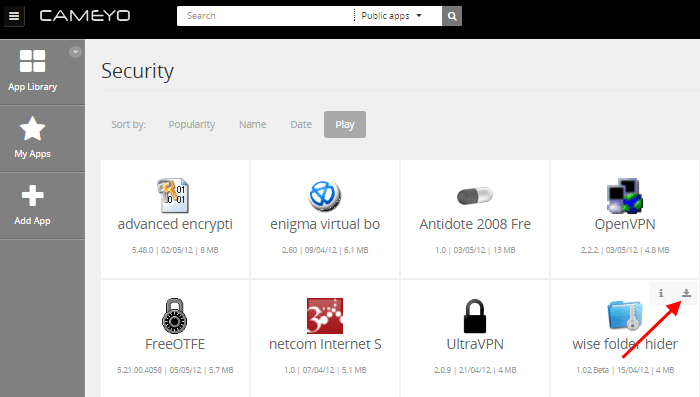Download wise folder hider app
Viewport: 700px width, 397px height.
[x=686, y=293]
